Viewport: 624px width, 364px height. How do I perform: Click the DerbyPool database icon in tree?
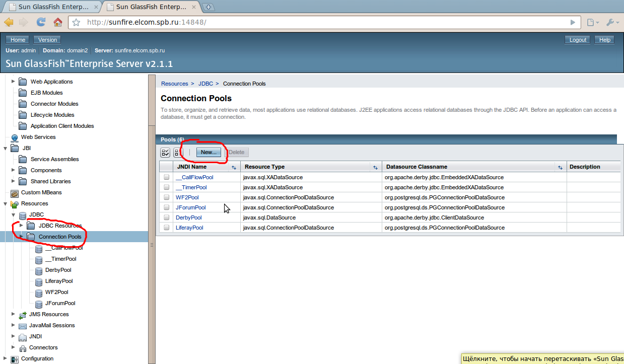[39, 270]
